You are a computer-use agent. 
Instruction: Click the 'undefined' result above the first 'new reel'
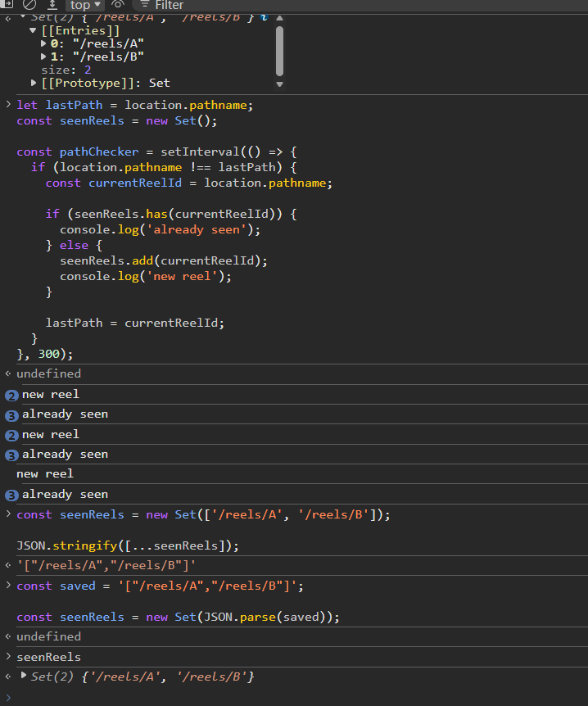pyautogui.click(x=48, y=373)
